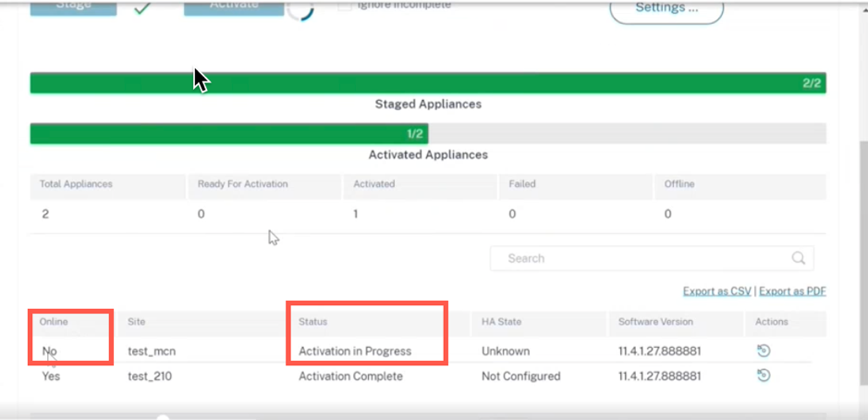Viewport: 868px width, 420px height.
Task: Focus the Search input field
Action: click(x=652, y=258)
